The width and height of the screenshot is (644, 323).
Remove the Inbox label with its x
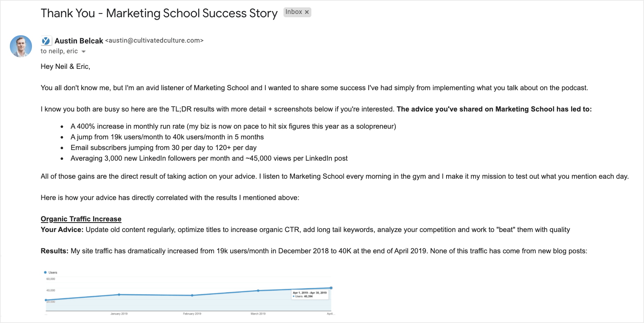(x=307, y=12)
